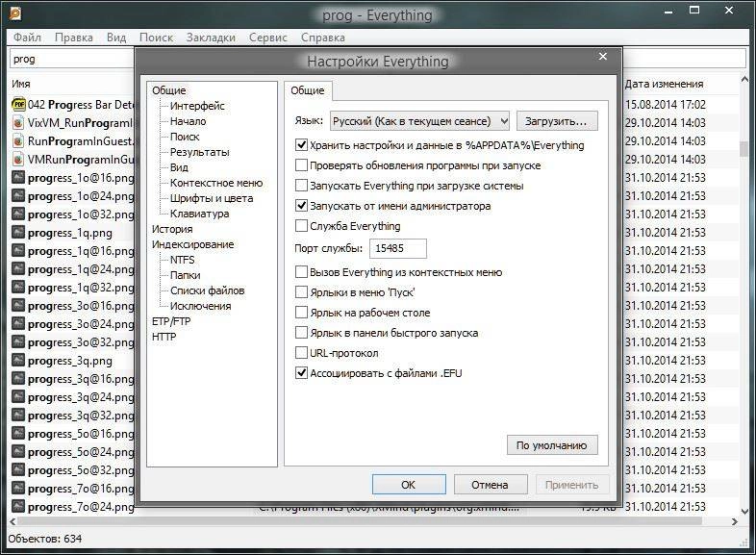756x555 pixels.
Task: Click the file icon next to RunProgramInGuest
Action: point(18,141)
